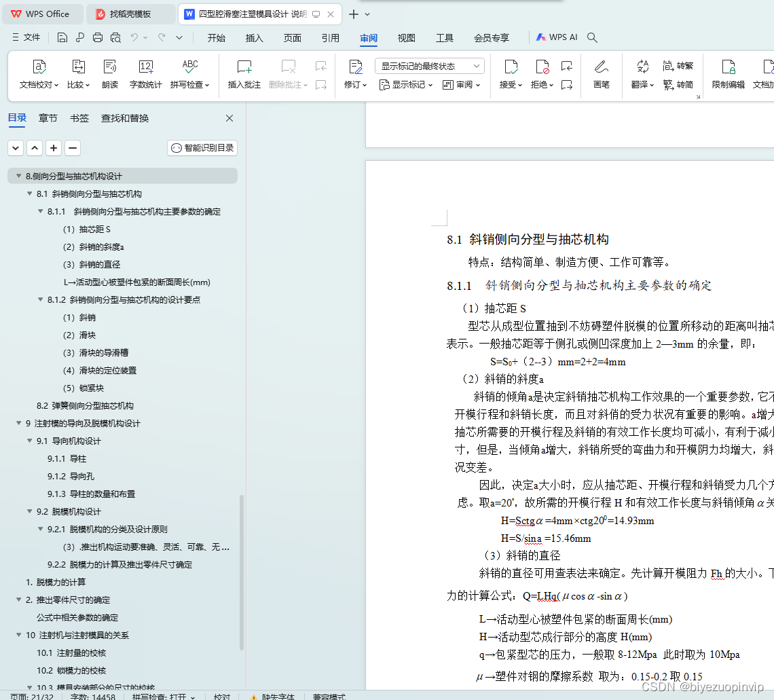Open the 显示标记 dropdown
The height and width of the screenshot is (700, 774).
[406, 85]
